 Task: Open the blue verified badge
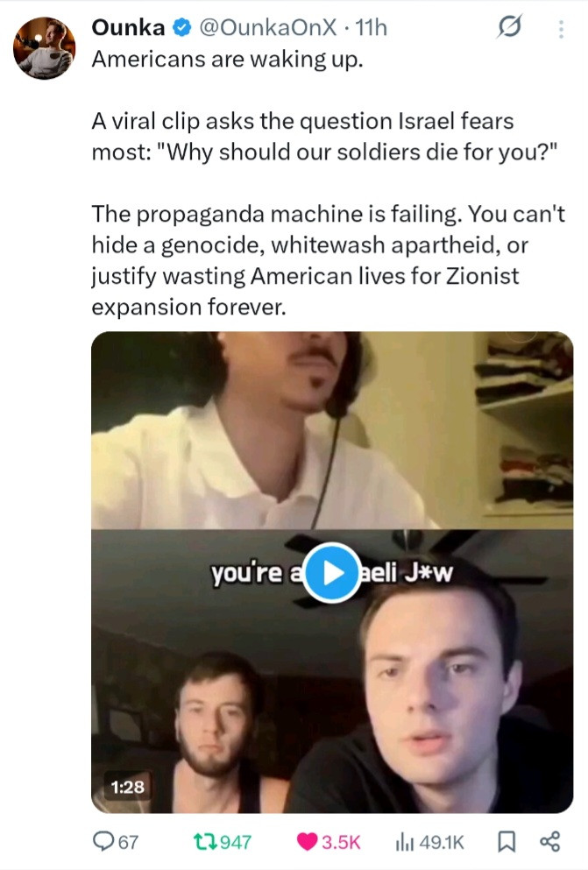click(181, 27)
